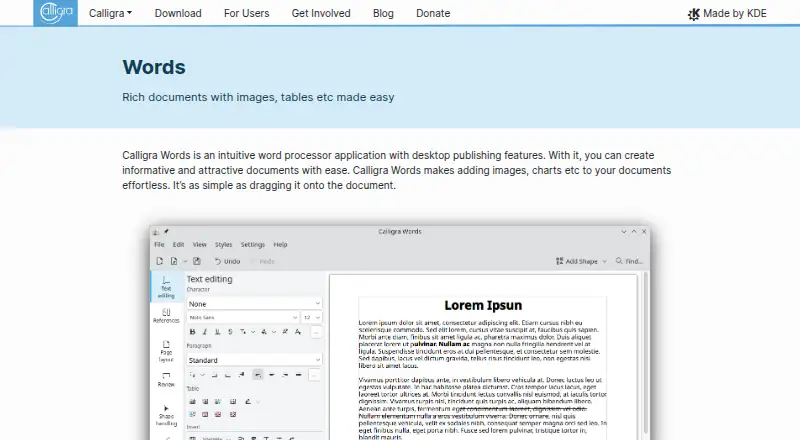800x440 pixels.
Task: Open the paragraph style dropdown showing Standard
Action: [x=254, y=360]
